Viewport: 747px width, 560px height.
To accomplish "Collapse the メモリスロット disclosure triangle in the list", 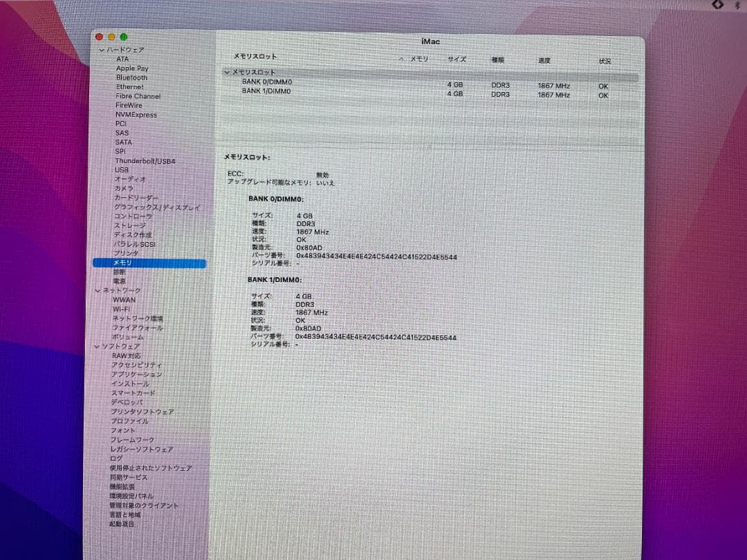I will (228, 72).
